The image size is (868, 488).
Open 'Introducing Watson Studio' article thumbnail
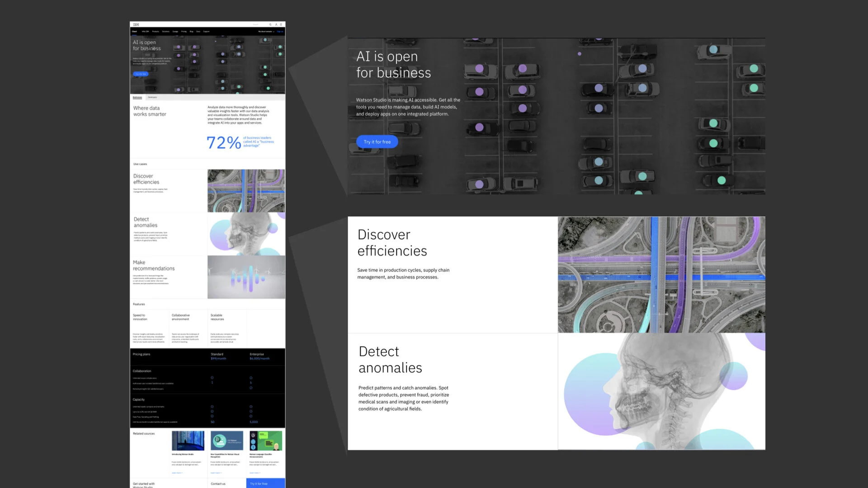188,441
